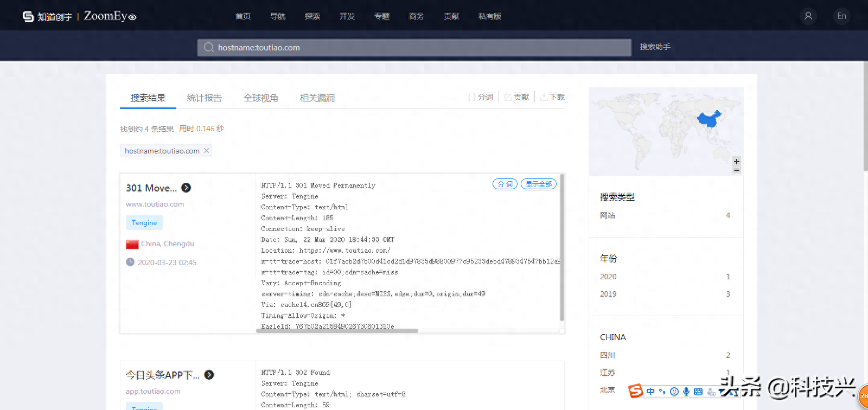Viewport: 868px width, 410px height.
Task: Zoom in the map with plus button
Action: coord(737,162)
